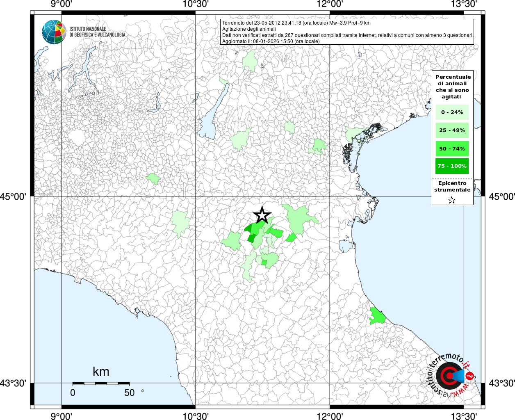Screen dimensions: 515x420
Task: Click the green municipality near Rimini coast
Action: point(377,316)
